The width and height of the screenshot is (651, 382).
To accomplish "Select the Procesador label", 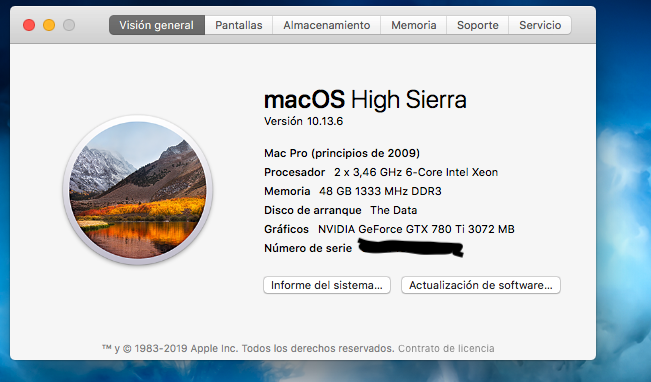I will [294, 172].
